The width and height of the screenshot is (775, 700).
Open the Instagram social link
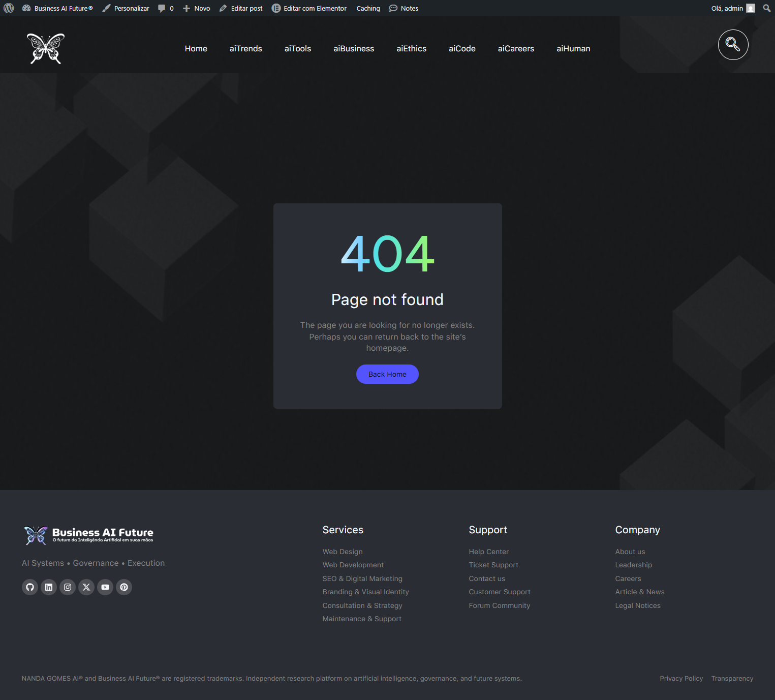point(68,587)
